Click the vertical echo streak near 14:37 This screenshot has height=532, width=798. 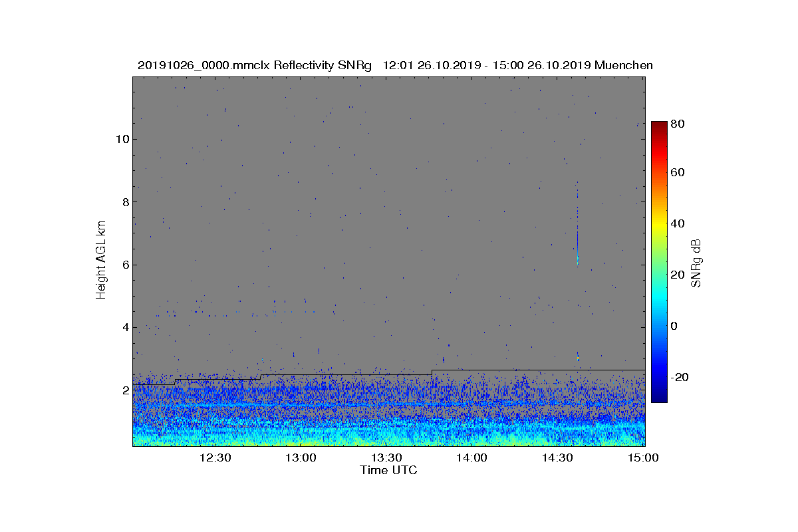(x=577, y=223)
